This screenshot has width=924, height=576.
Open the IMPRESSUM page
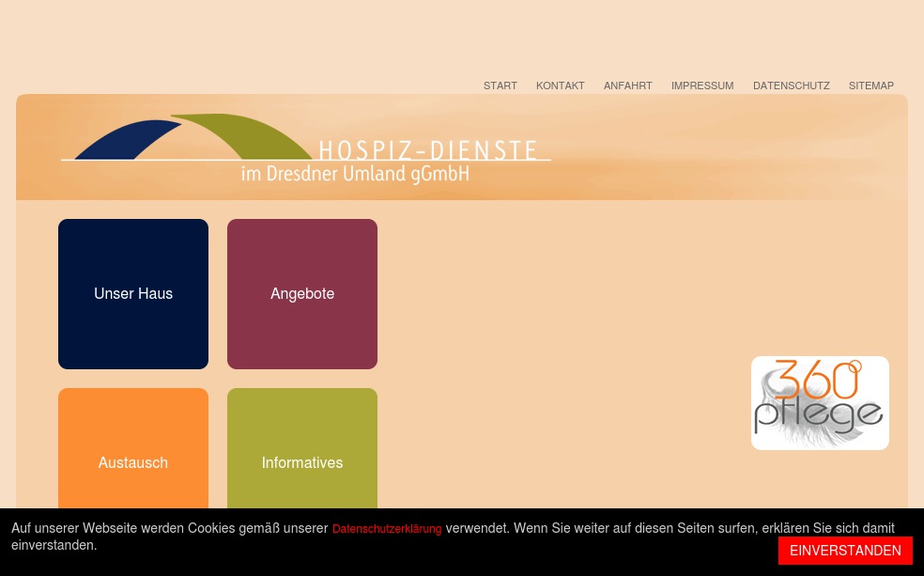point(702,86)
